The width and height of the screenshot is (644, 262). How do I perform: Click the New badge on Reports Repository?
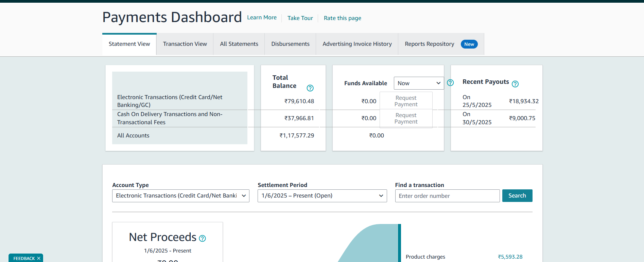pos(469,44)
